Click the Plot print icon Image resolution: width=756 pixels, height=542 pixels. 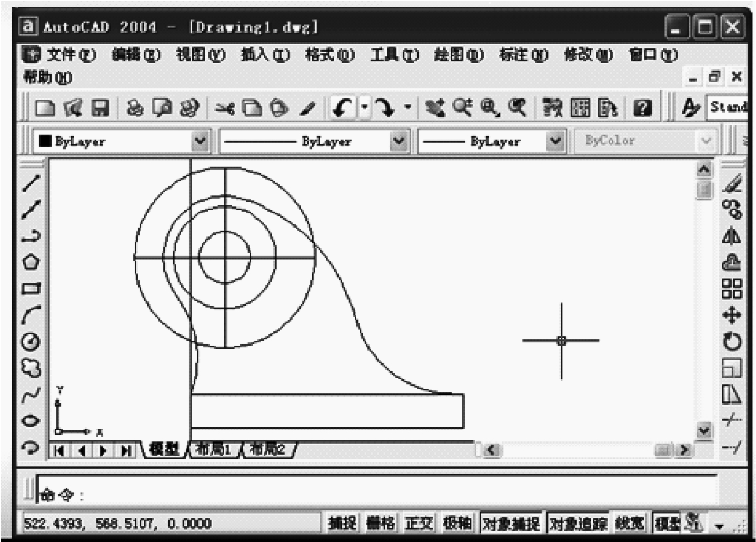pyautogui.click(x=135, y=108)
